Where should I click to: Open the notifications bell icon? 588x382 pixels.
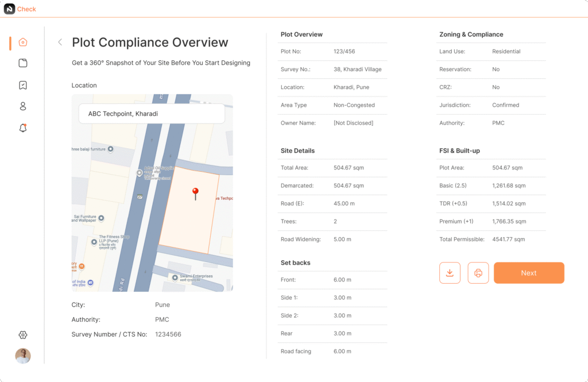23,128
